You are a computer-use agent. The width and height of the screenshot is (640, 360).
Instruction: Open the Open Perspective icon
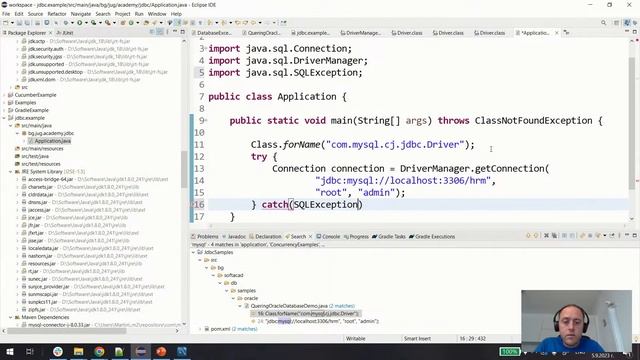pos(616,23)
